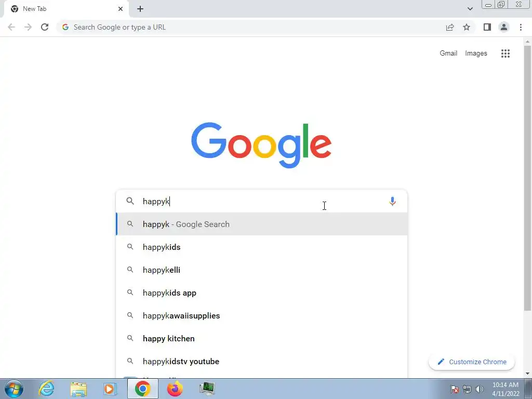The image size is (532, 399).
Task: Bookmark this tab with the star icon
Action: [467, 27]
